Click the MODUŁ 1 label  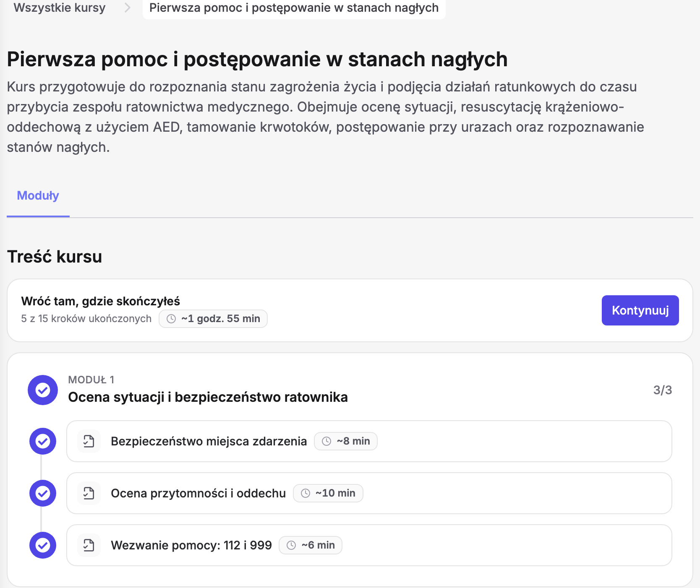tap(91, 380)
